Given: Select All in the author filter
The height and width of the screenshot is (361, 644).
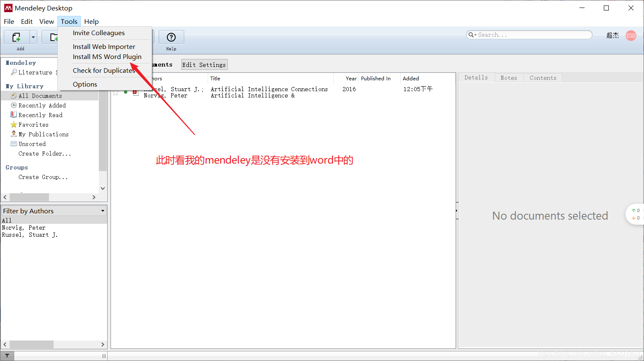Looking at the screenshot, I should (x=54, y=220).
